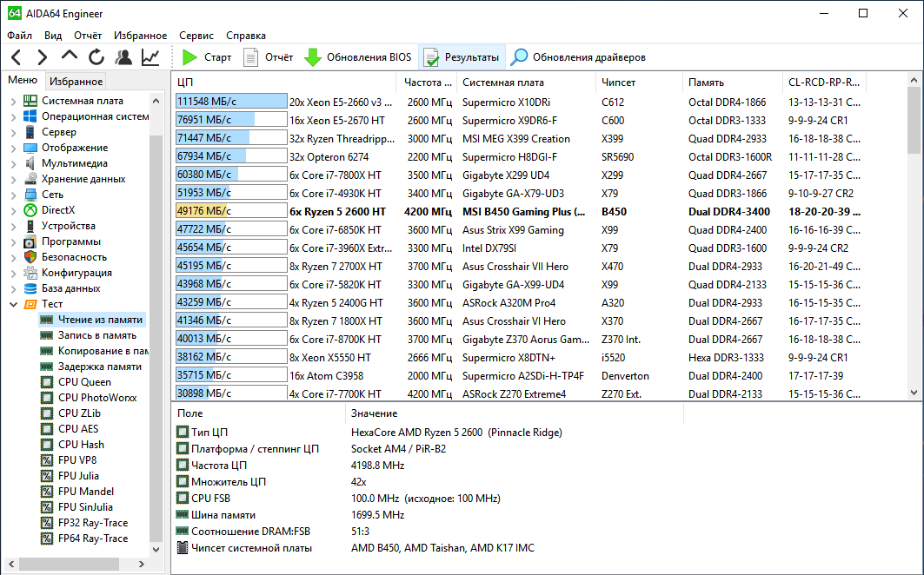
Task: Select the Сервер tree item
Action: click(x=59, y=132)
